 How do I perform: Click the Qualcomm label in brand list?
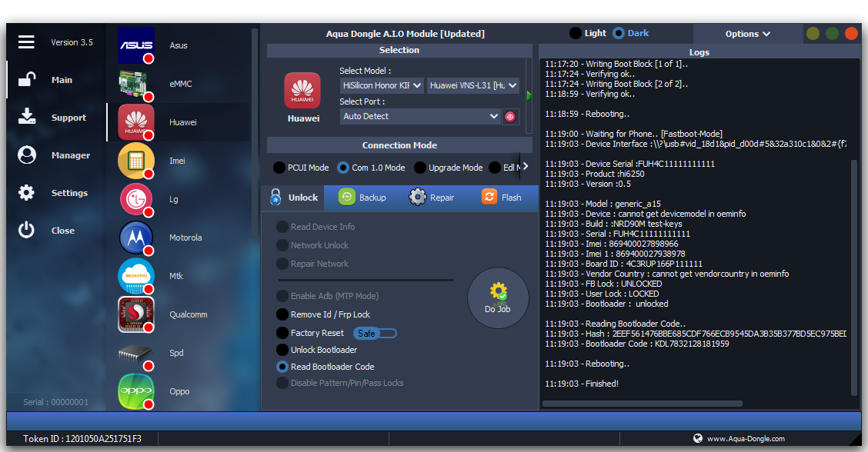pyautogui.click(x=189, y=315)
